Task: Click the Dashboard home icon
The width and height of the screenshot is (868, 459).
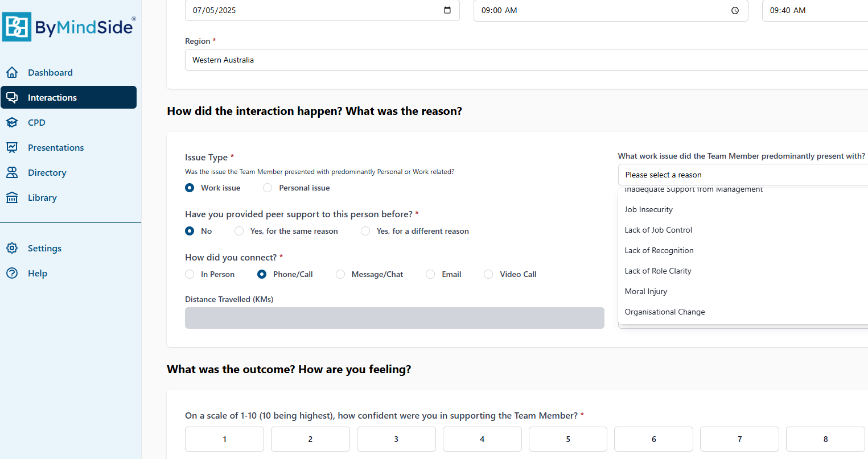Action: (12, 72)
